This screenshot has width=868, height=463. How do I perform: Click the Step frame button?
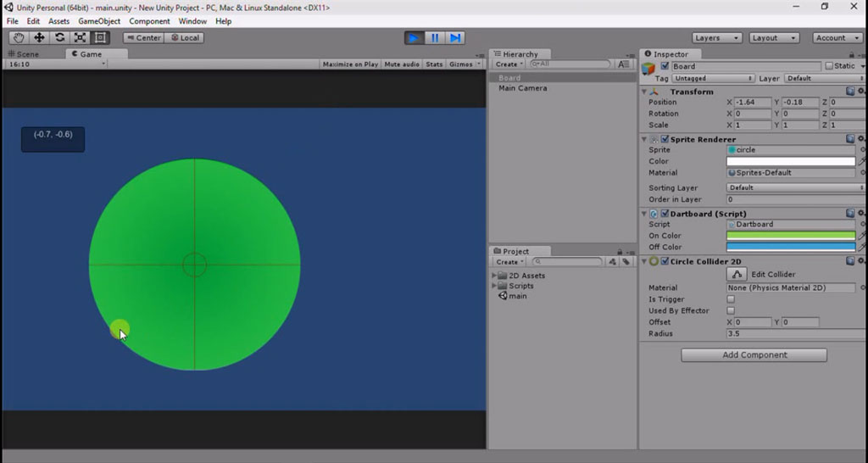(x=455, y=37)
